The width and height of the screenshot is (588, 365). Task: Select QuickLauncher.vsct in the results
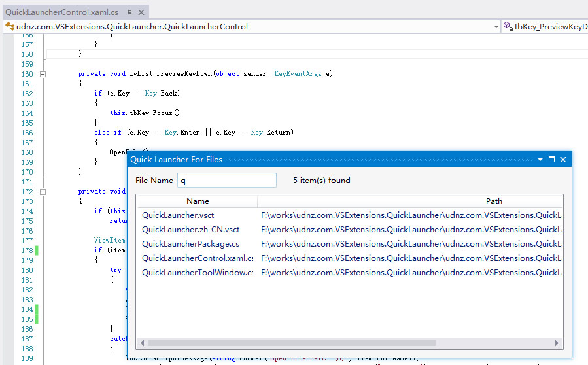pyautogui.click(x=178, y=215)
